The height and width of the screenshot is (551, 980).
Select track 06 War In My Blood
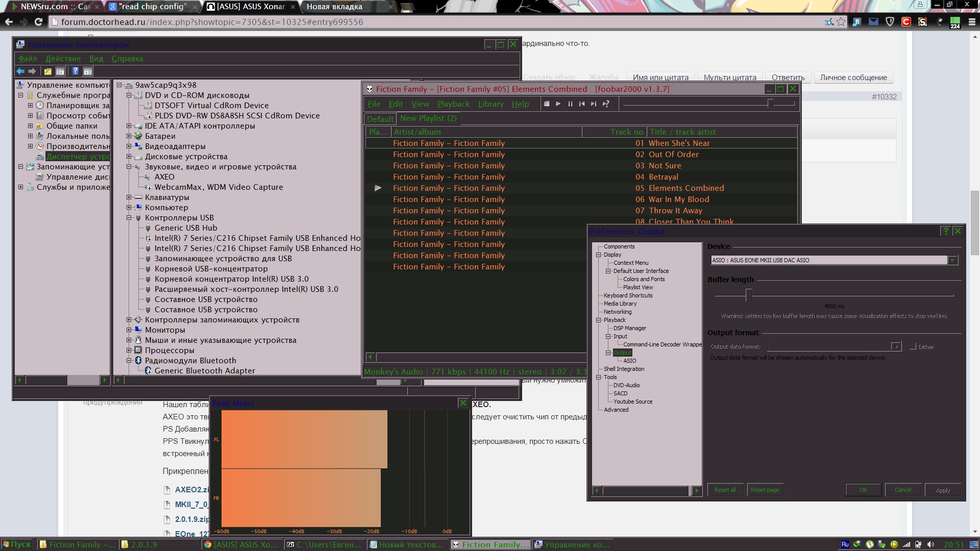[x=678, y=199]
